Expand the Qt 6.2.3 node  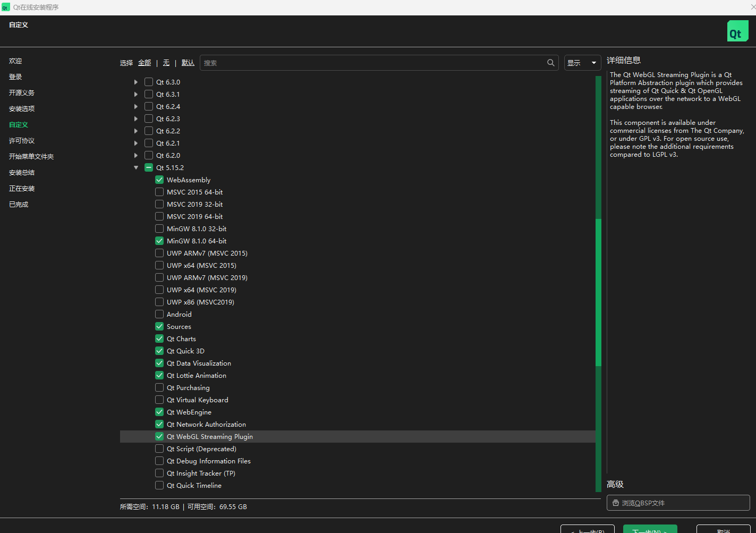pos(136,119)
